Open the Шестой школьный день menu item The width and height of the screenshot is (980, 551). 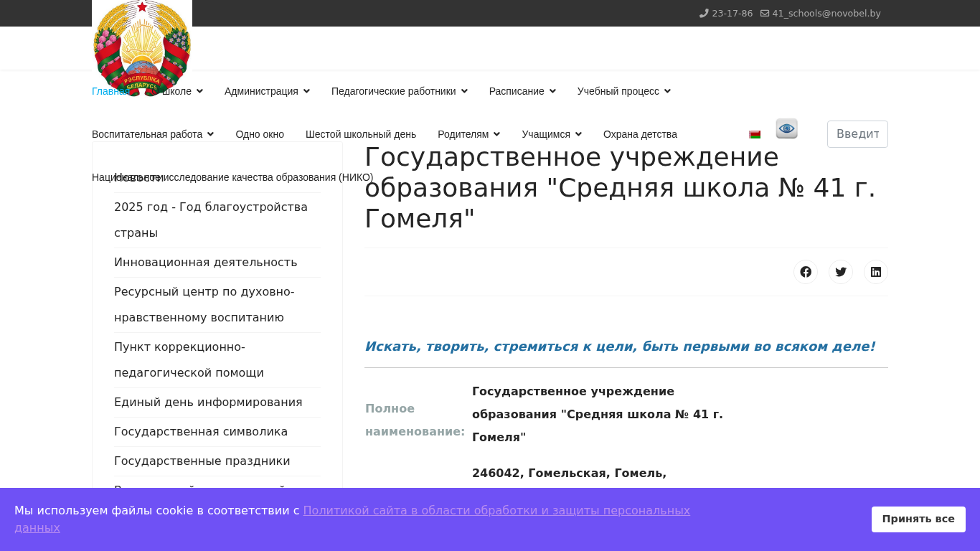coord(361,134)
